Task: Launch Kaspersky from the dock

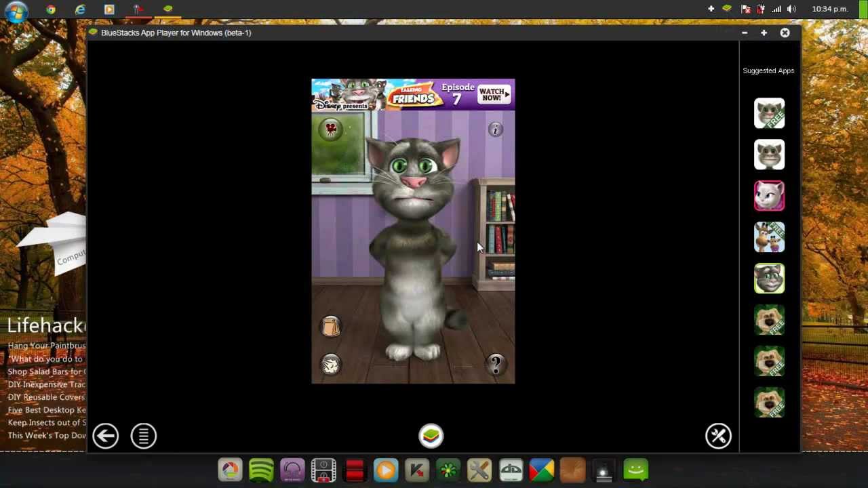Action: [417, 470]
